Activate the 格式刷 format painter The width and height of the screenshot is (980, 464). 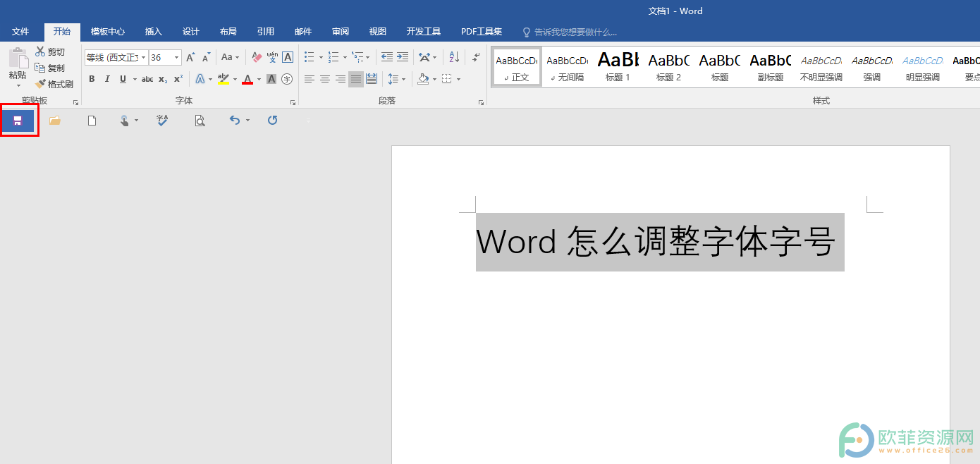(x=54, y=84)
